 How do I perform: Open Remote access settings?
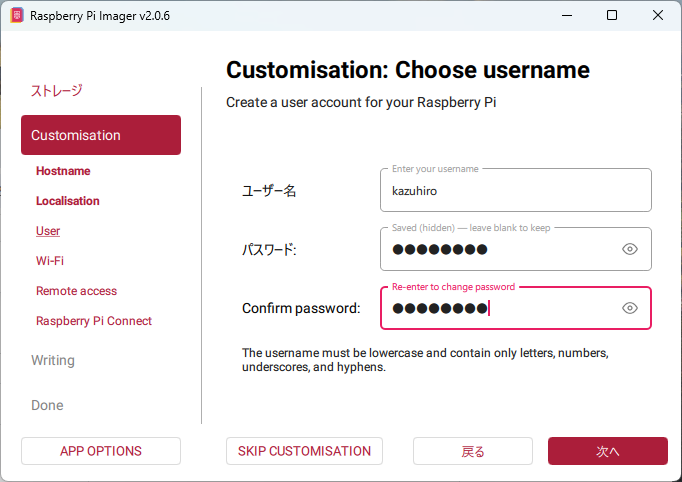point(76,291)
